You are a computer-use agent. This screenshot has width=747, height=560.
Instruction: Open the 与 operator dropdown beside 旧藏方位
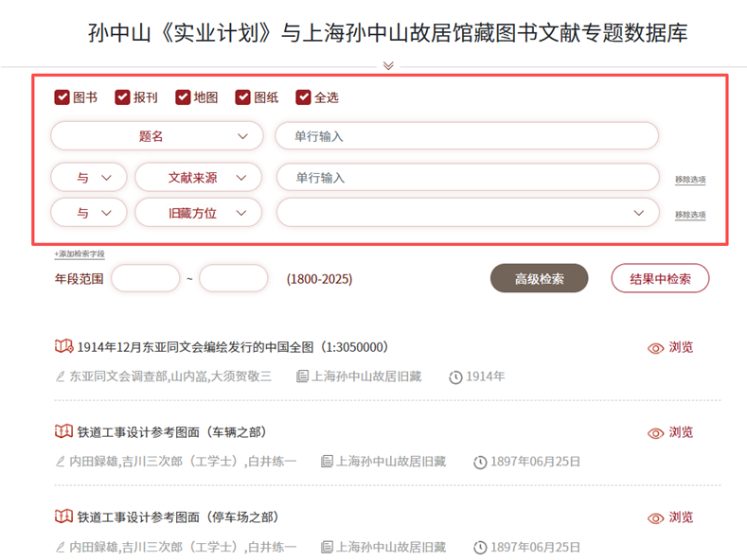[x=89, y=213]
